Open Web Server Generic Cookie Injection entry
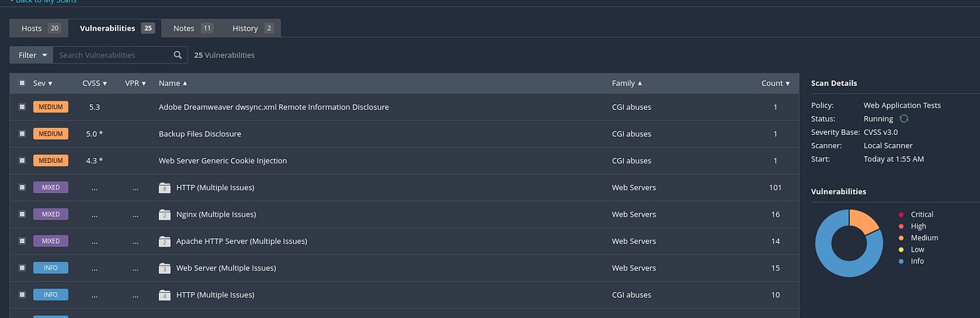The width and height of the screenshot is (980, 318). [223, 161]
